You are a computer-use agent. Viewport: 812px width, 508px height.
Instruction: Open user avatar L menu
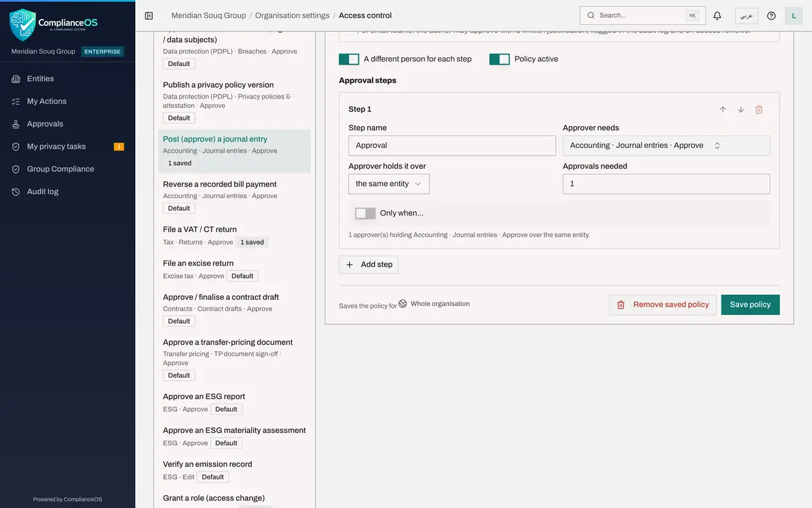click(x=794, y=15)
